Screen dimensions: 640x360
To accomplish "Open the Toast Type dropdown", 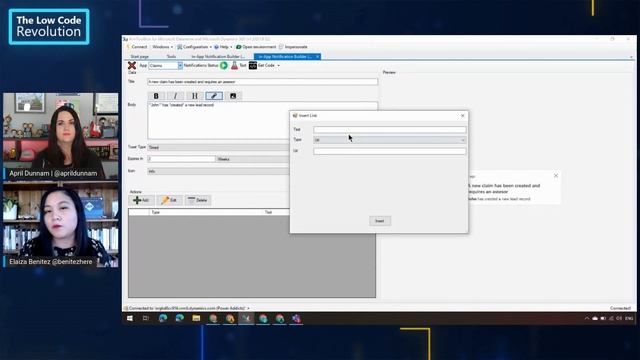I will coord(218,147).
